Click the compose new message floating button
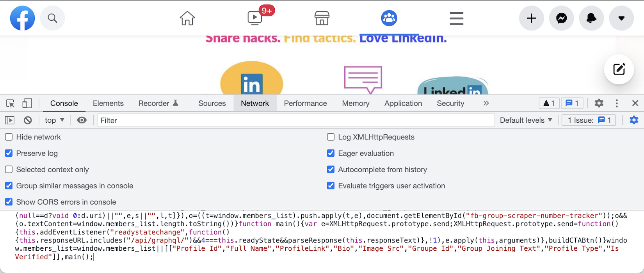 pos(619,70)
